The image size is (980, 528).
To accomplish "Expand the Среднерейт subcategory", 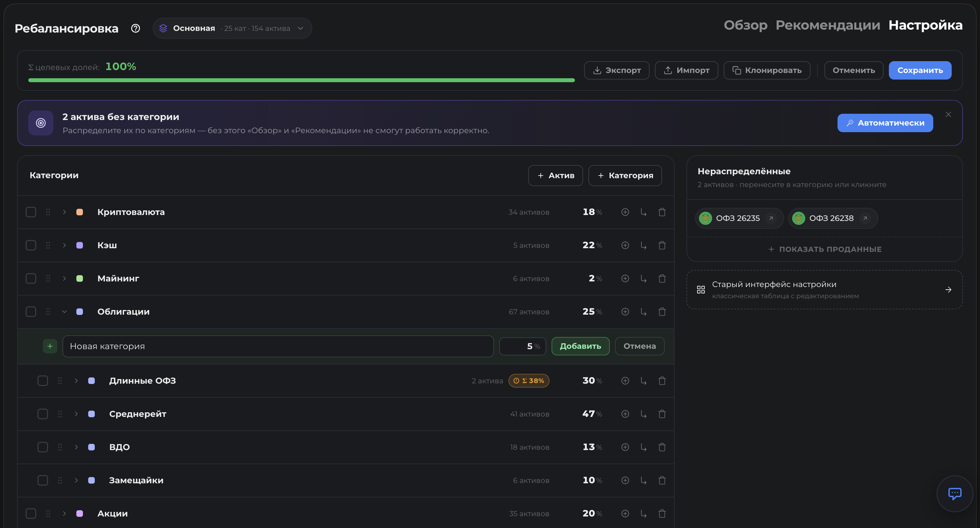I will (x=76, y=414).
